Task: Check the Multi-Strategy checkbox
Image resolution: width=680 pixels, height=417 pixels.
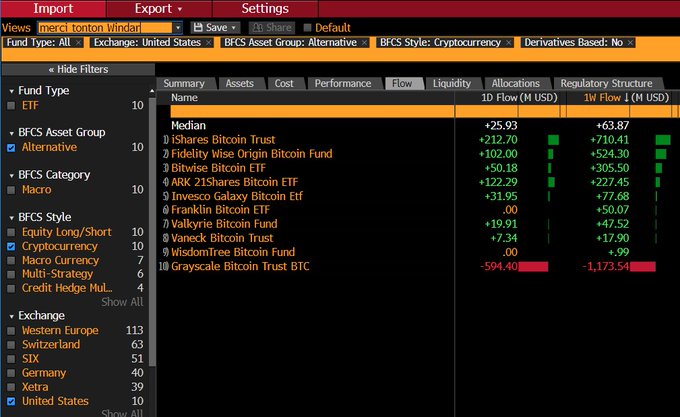Action: click(x=11, y=274)
